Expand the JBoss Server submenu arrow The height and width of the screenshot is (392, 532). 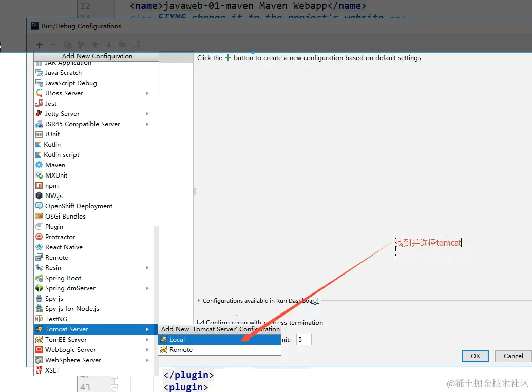coord(147,93)
